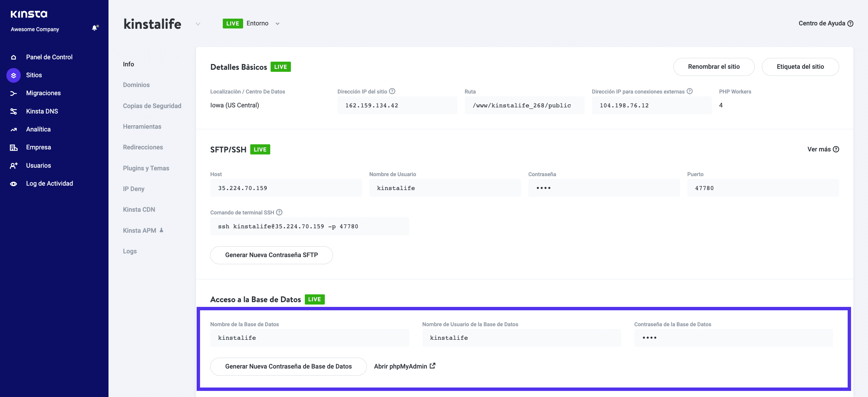Click the notifications bell icon

click(95, 28)
